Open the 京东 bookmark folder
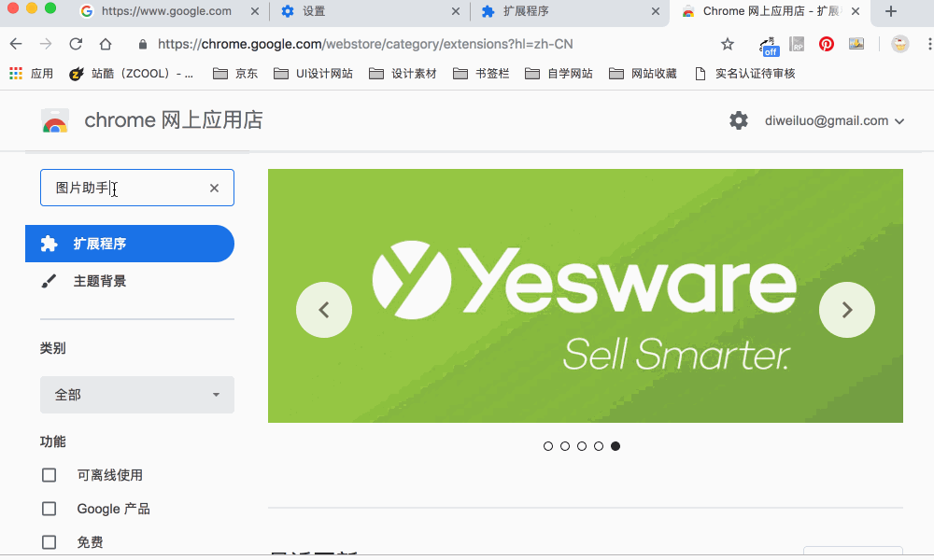This screenshot has height=560, width=934. 235,74
